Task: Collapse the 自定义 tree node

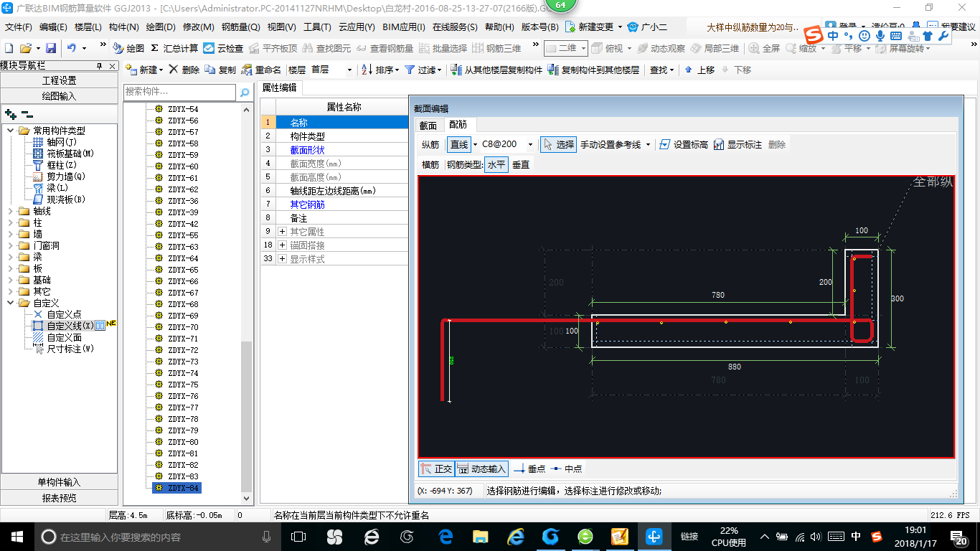Action: pos(11,303)
